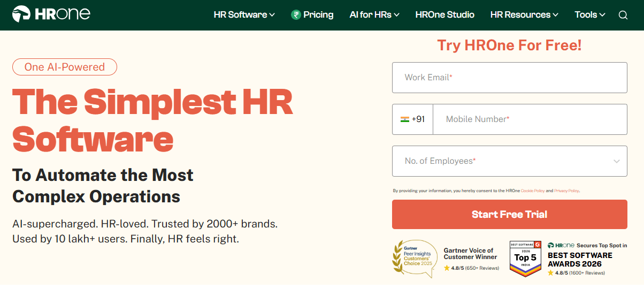
Task: Click the G2 Top 5 India badge
Action: [x=525, y=259]
